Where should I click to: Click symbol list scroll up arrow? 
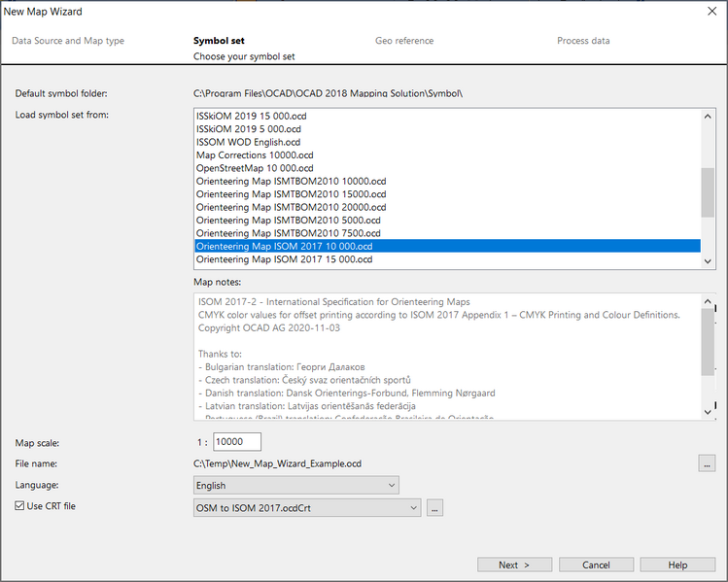pos(708,116)
